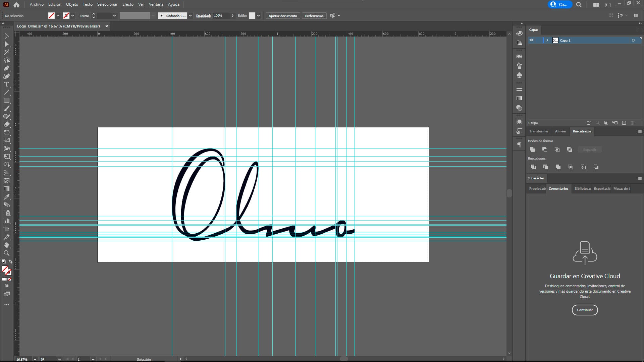Select the Zoom tool
The image size is (644, 362).
tap(6, 253)
